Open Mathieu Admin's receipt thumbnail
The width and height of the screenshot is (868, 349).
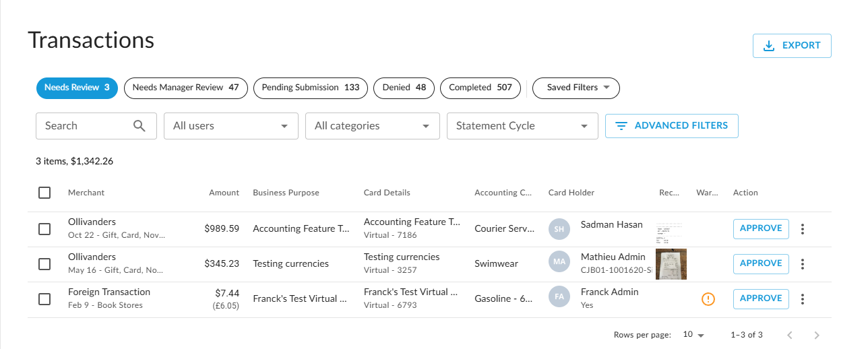[671, 264]
